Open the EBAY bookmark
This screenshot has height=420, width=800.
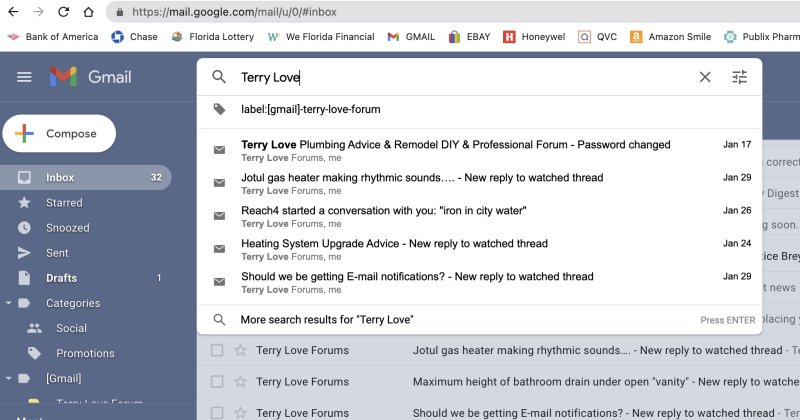tap(469, 37)
